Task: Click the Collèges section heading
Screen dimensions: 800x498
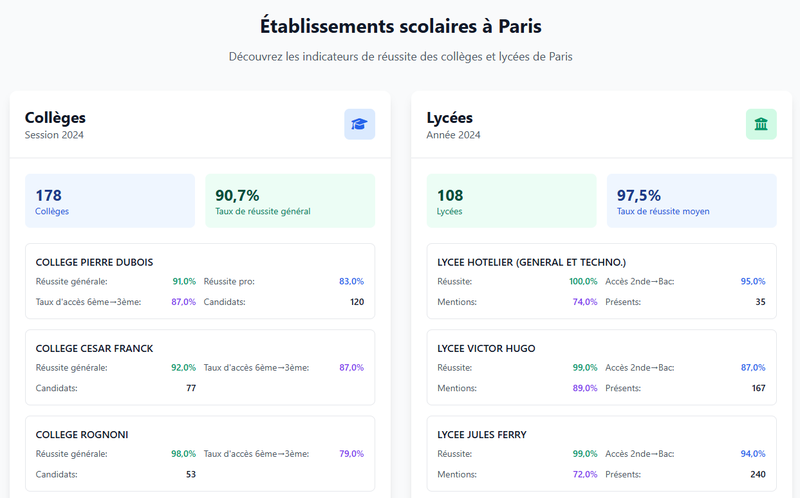Action: [55, 118]
